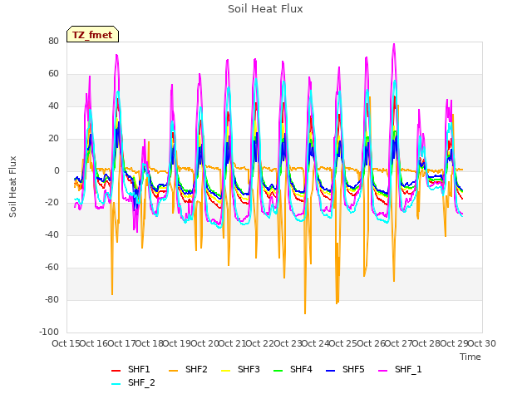Click the -60 y-axis tick label
This screenshot has height=399, width=532.
coord(52,268)
